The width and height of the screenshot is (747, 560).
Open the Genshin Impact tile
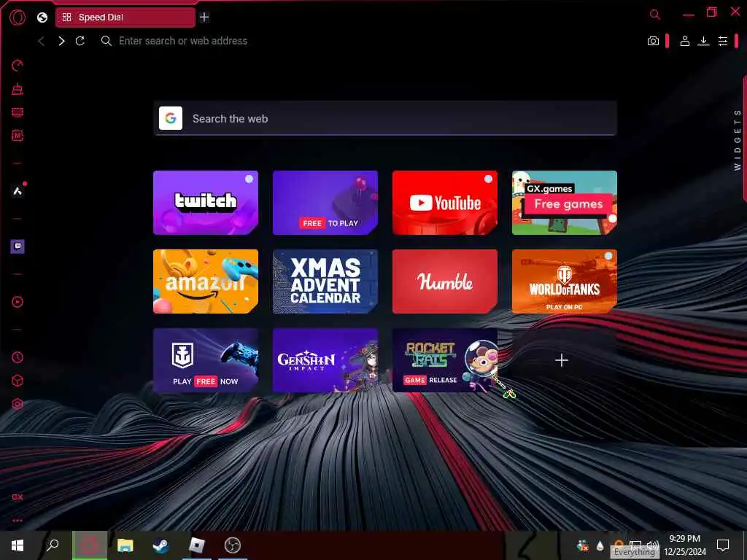(x=325, y=360)
